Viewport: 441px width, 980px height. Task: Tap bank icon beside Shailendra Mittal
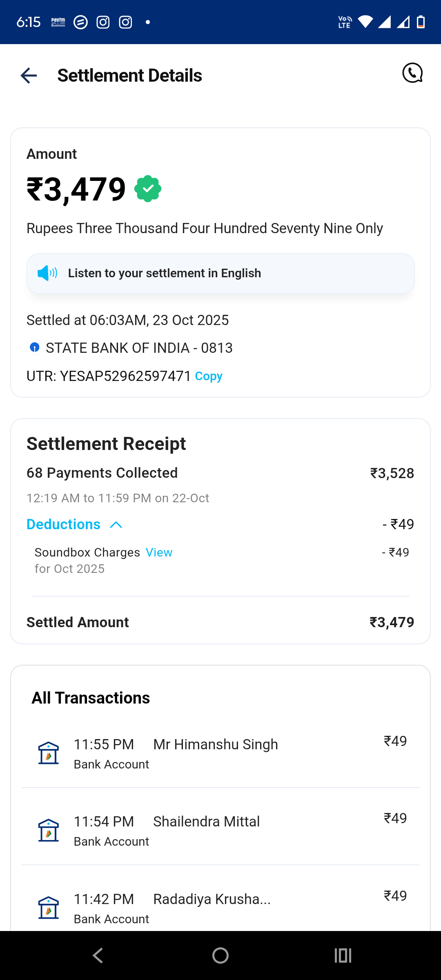coord(49,830)
